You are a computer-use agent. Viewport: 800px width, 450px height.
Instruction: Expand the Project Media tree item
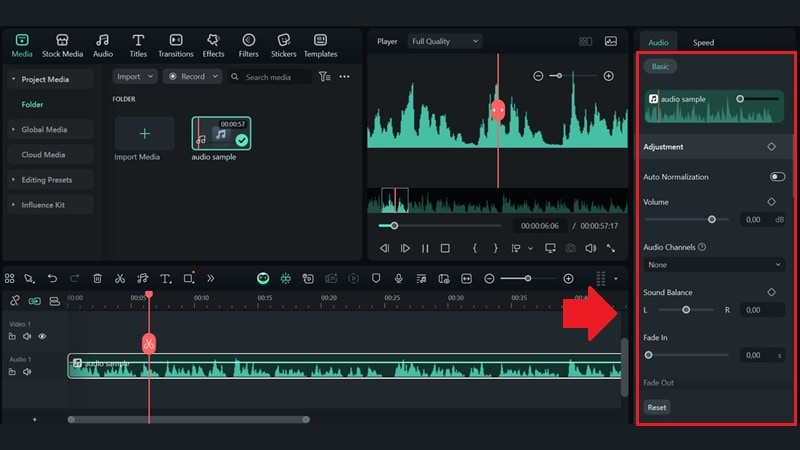tap(13, 79)
